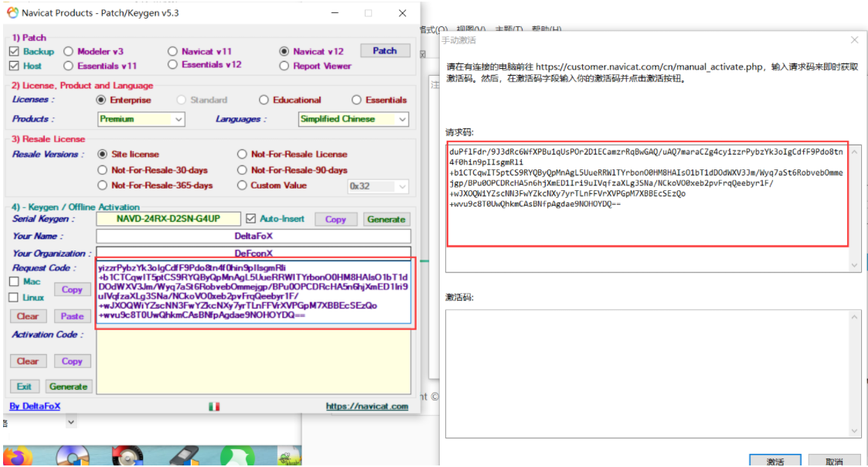Open Firefox from the desktop icons
The height and width of the screenshot is (467, 868).
[x=18, y=456]
